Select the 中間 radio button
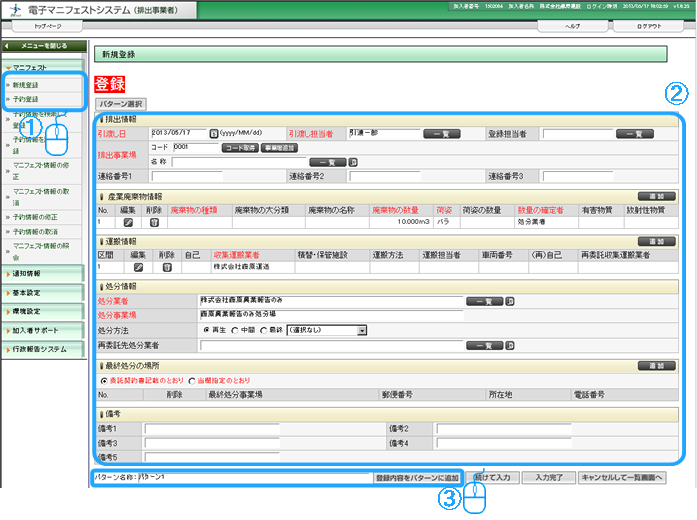This screenshot has height=520, width=697. click(x=235, y=330)
